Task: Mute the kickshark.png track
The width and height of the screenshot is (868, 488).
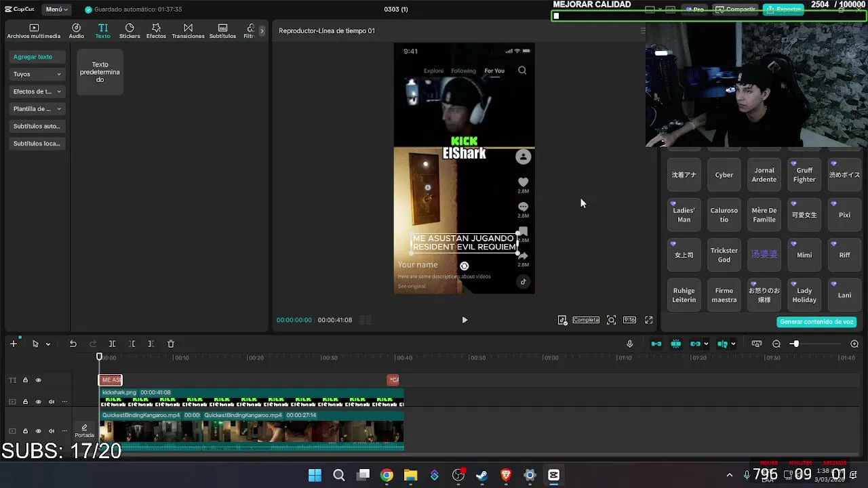Action: tap(51, 402)
